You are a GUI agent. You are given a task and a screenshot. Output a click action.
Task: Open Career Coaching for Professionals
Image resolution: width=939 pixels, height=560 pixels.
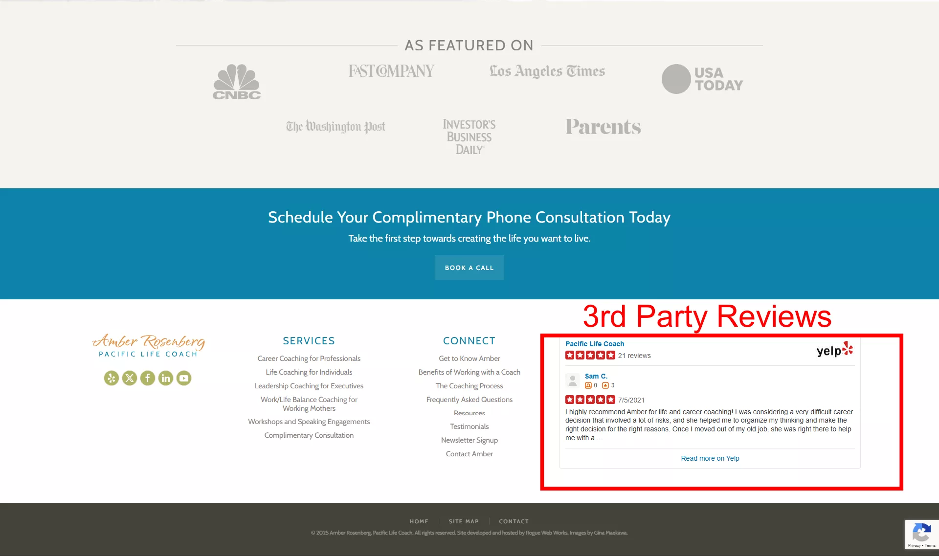pos(309,358)
